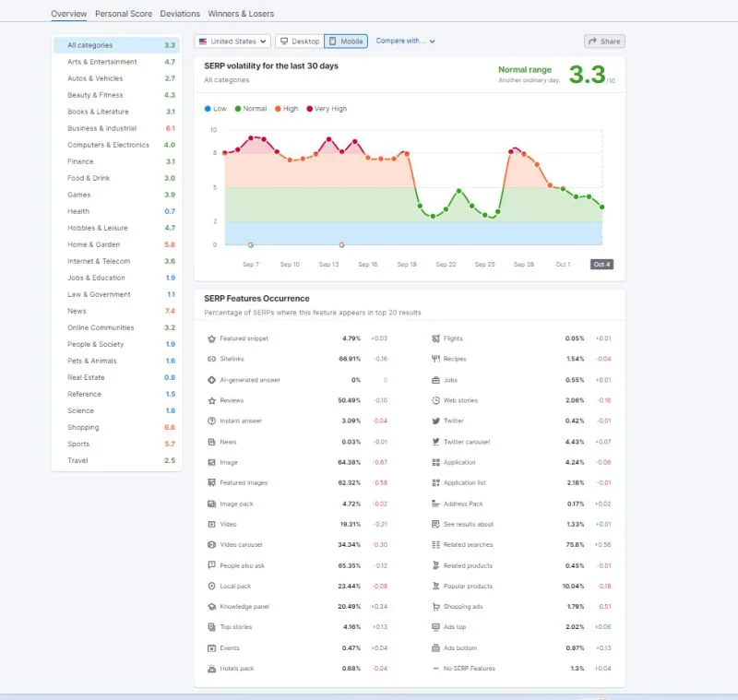Switch device view to Mobile

(346, 42)
